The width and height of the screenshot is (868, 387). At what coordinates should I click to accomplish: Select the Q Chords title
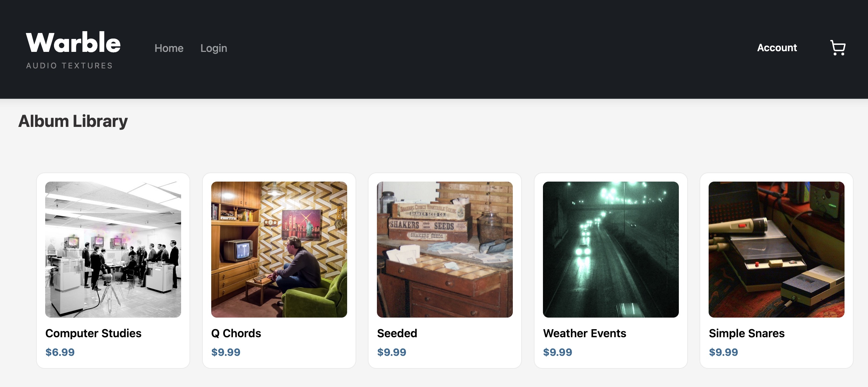(x=236, y=333)
